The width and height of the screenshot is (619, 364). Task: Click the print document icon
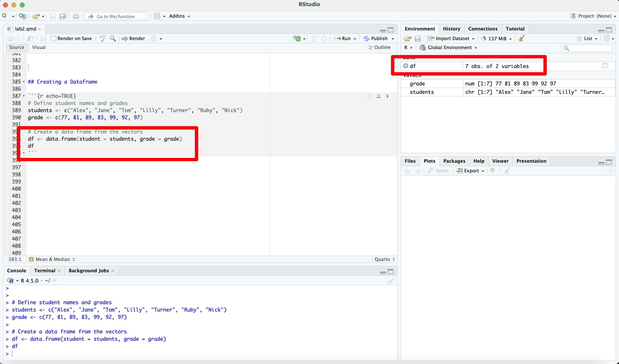pyautogui.click(x=76, y=16)
